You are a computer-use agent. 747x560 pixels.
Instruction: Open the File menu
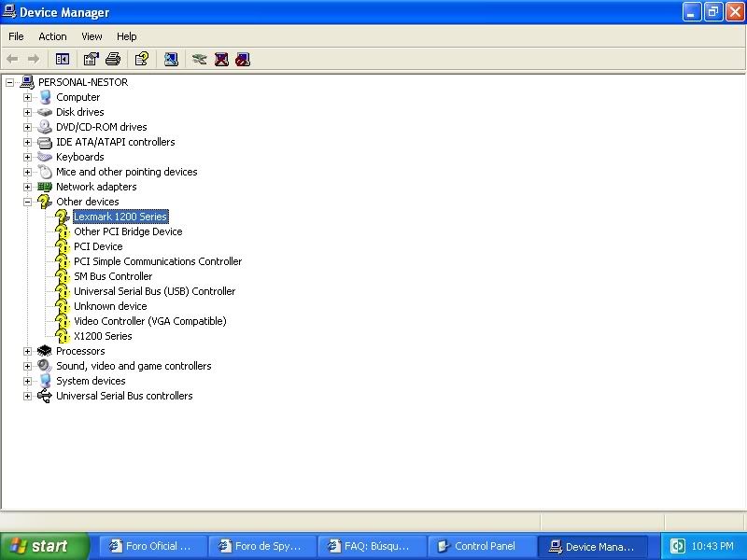[x=16, y=36]
